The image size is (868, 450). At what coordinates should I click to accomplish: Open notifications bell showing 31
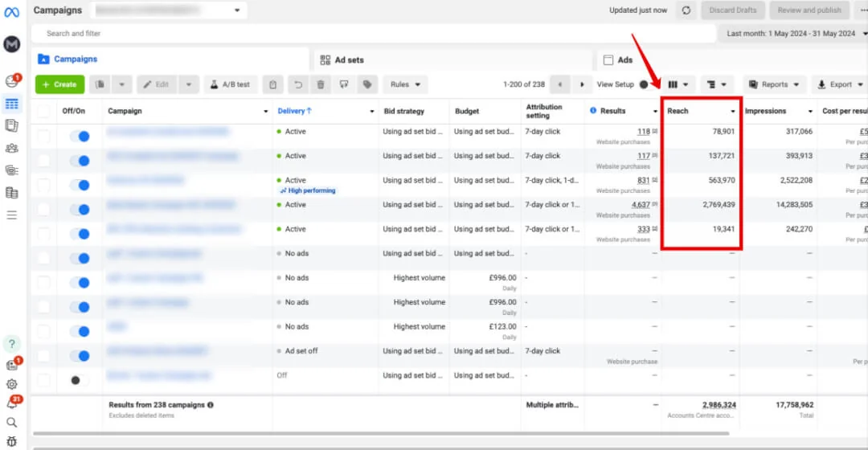(x=11, y=403)
